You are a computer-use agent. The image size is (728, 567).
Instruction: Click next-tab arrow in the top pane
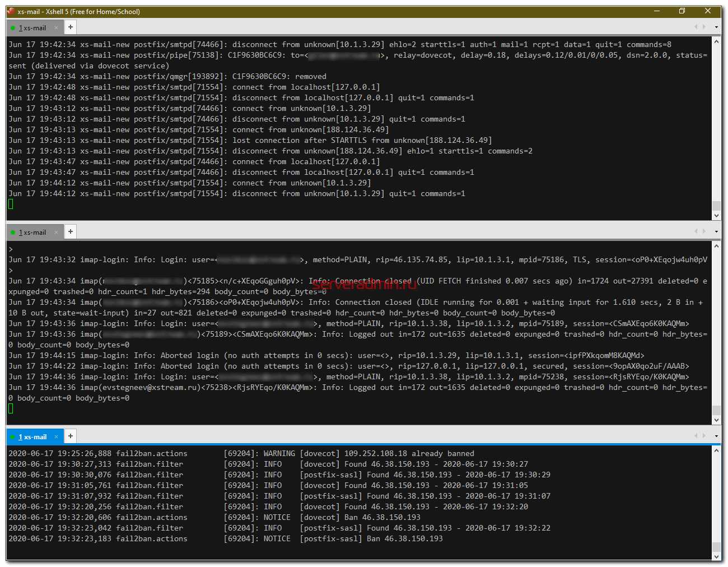point(704,27)
